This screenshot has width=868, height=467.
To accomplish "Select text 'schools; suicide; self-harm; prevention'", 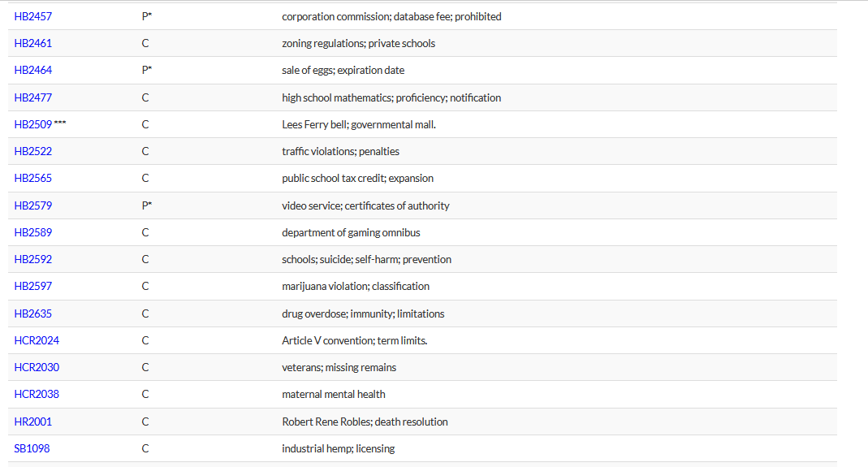I will pos(366,259).
